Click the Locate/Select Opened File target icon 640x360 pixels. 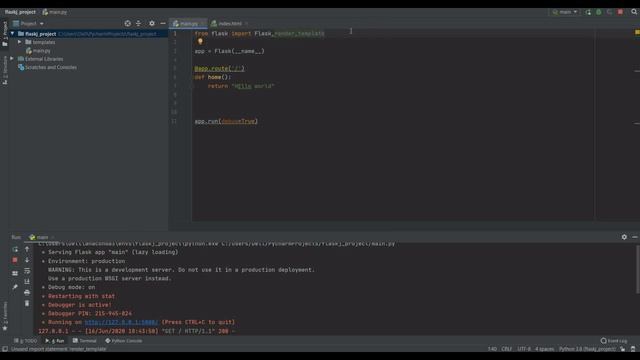(x=128, y=24)
